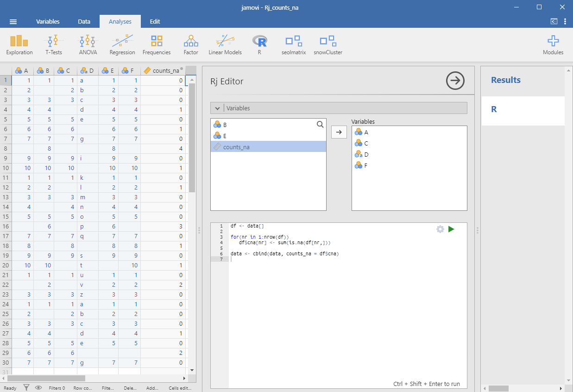Image resolution: width=573 pixels, height=392 pixels.
Task: Click the results panel horizontal scrollbar thumb
Action: (x=498, y=388)
